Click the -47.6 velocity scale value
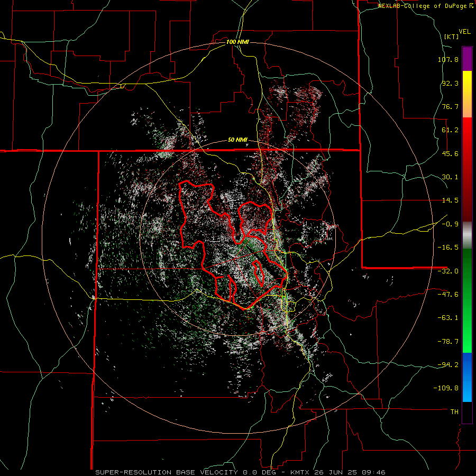Screen dimensions: 476x476 (448, 295)
